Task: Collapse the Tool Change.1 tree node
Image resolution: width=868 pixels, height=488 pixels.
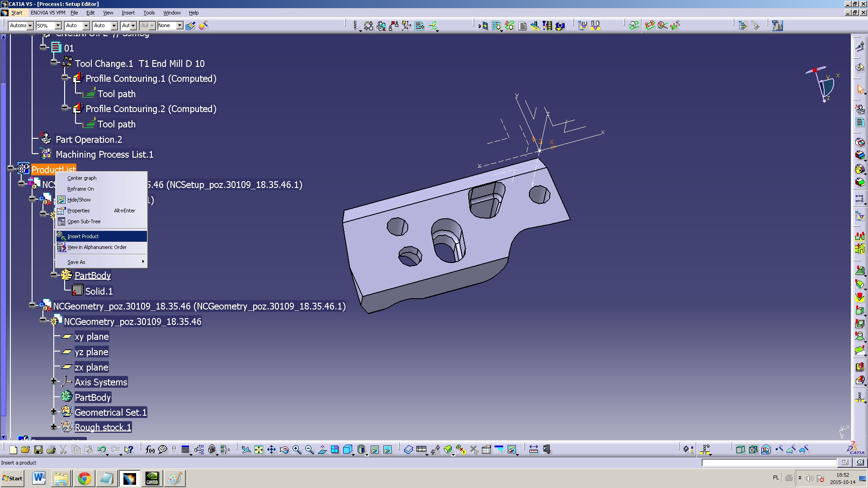Action: [x=54, y=62]
